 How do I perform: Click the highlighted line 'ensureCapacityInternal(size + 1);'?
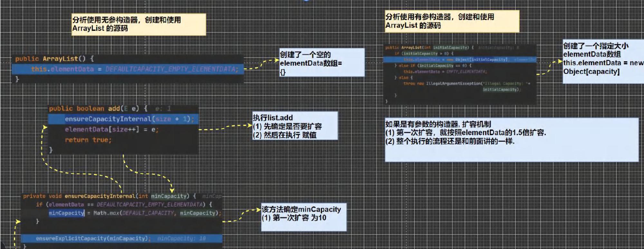[x=123, y=119]
